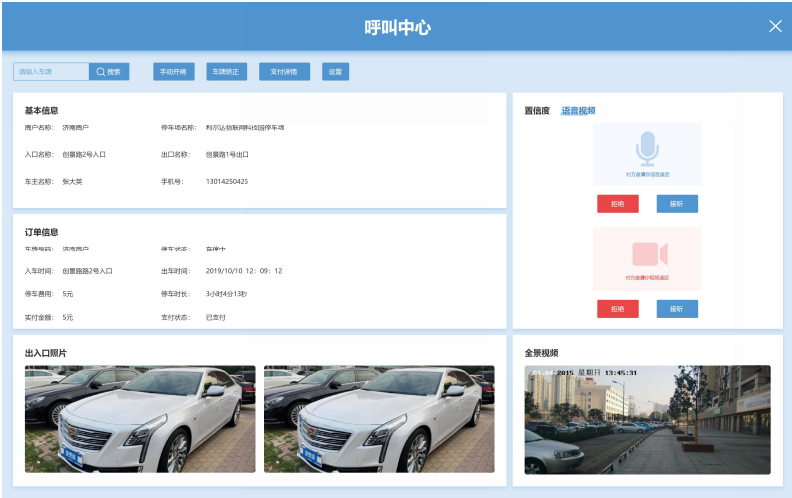This screenshot has height=498, width=792.
Task: Click the 实付金额 value 5元
Action: 68,318
